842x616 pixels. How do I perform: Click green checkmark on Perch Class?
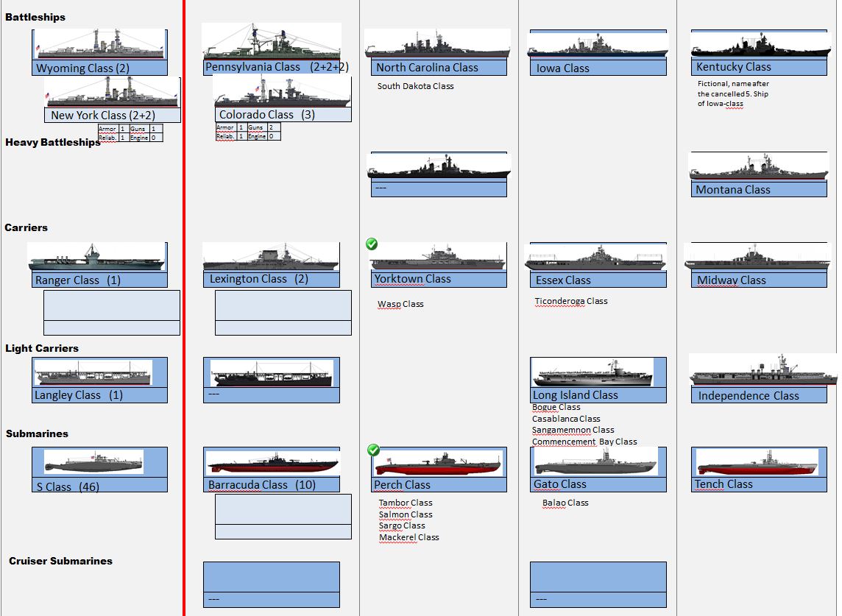(x=373, y=450)
